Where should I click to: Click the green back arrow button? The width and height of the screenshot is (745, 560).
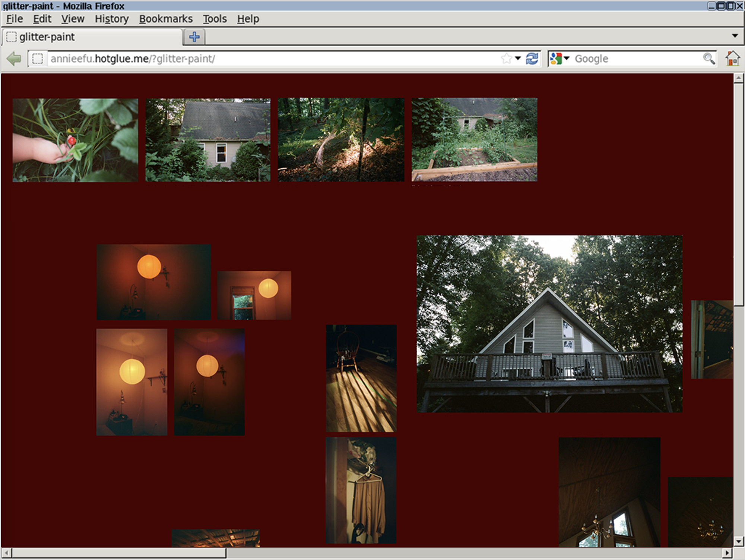[14, 59]
